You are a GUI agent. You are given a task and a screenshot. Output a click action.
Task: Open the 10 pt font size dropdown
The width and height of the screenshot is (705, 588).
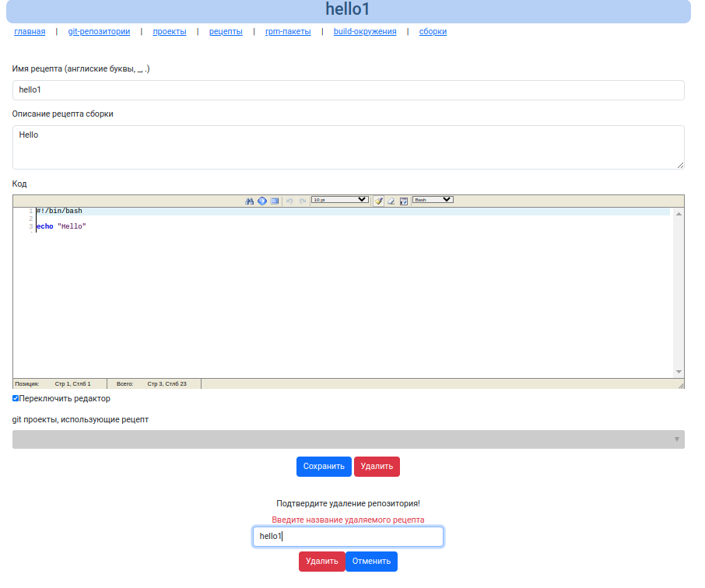pos(339,200)
